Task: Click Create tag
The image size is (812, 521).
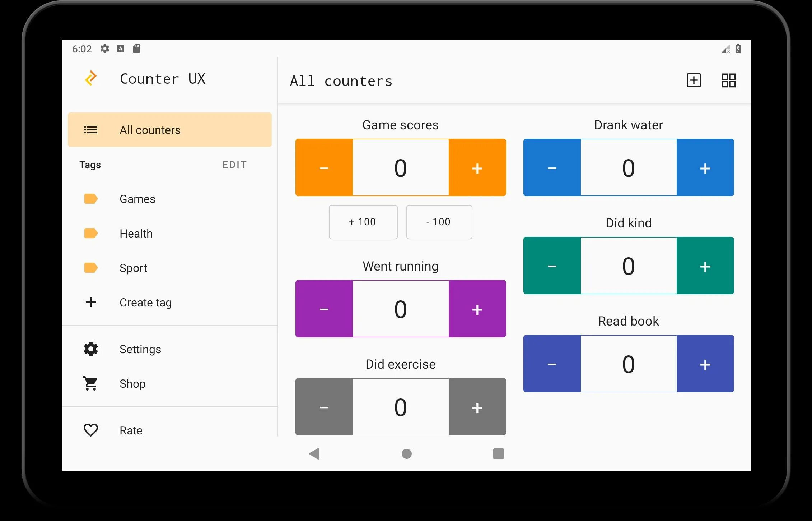Action: [145, 302]
